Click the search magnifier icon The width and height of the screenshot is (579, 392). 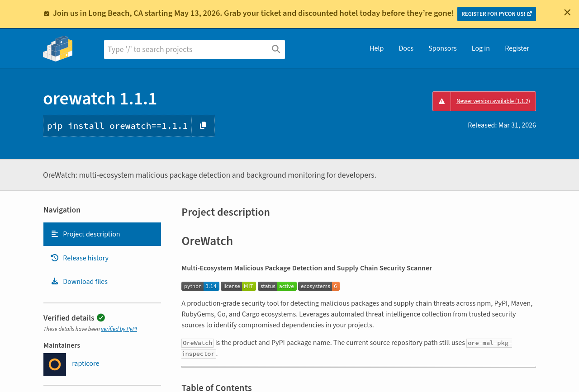[x=275, y=49]
